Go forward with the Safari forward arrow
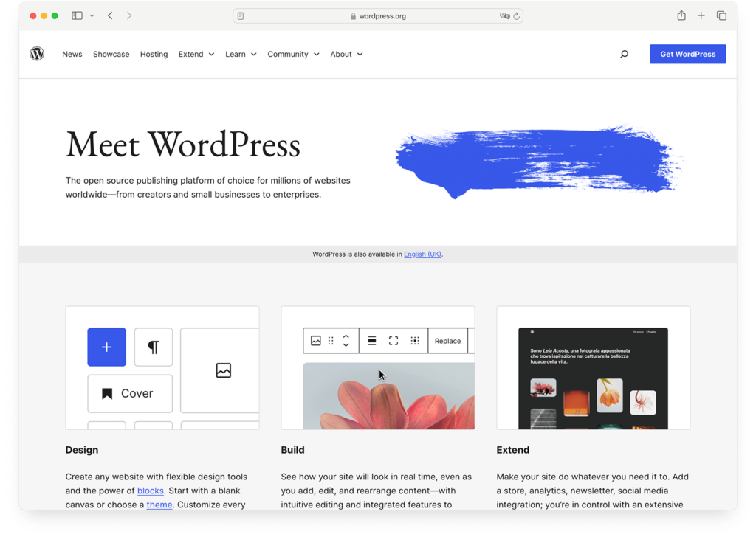The width and height of the screenshot is (756, 537). click(128, 15)
